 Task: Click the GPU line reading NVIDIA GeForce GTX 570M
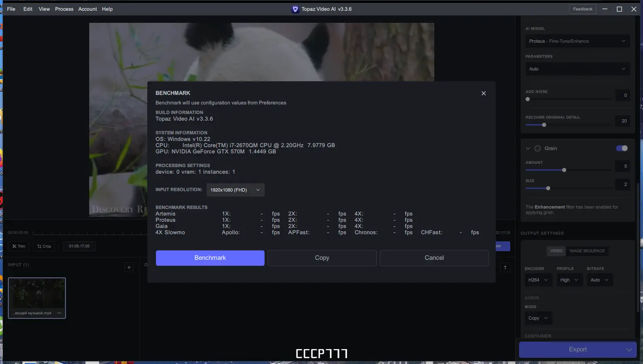216,152
